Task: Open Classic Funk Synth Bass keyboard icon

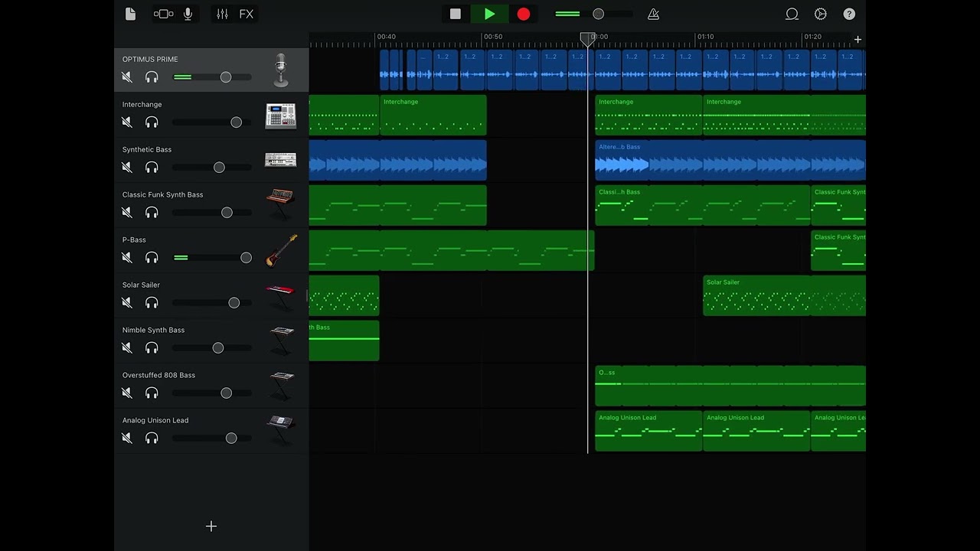Action: point(280,206)
